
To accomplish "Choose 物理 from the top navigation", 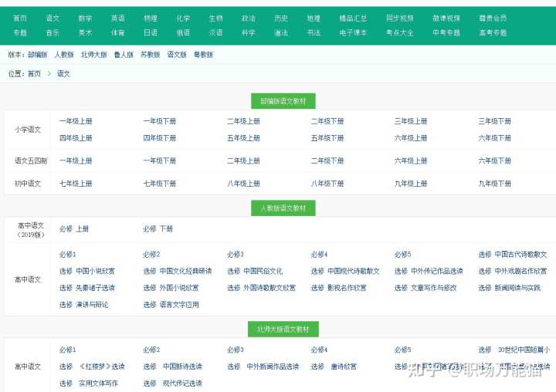I will (151, 18).
